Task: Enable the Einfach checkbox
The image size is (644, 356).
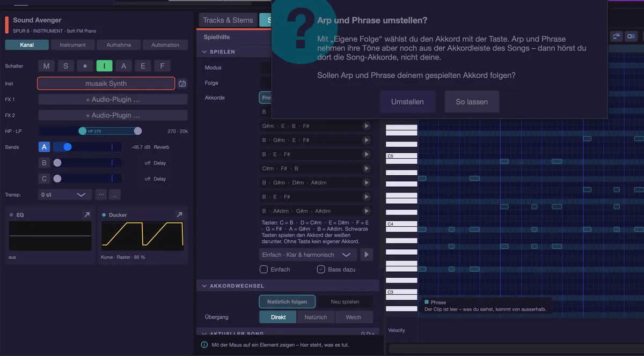Action: coord(264,269)
